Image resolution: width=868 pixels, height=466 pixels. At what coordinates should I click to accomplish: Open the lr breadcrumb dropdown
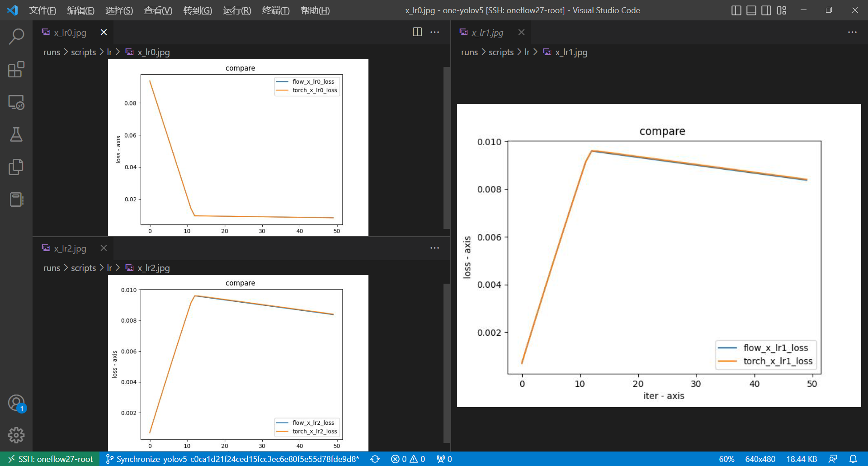click(x=110, y=52)
